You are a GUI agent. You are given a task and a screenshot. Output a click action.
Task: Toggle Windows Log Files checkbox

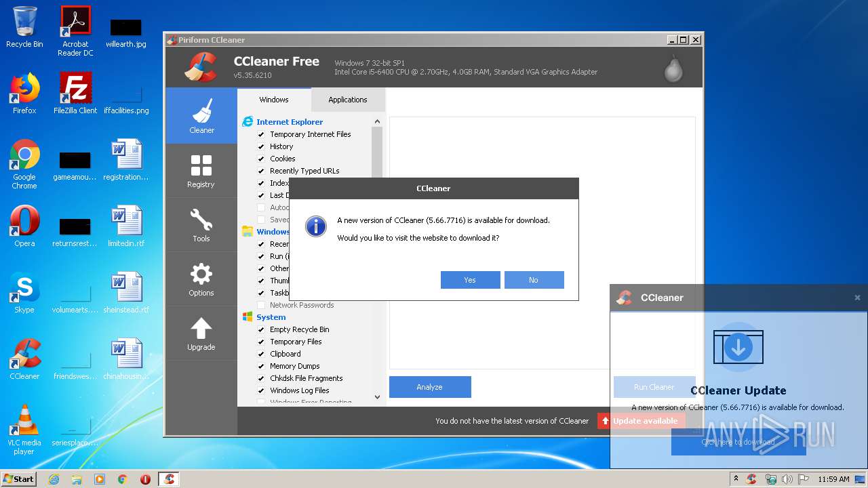(x=261, y=390)
